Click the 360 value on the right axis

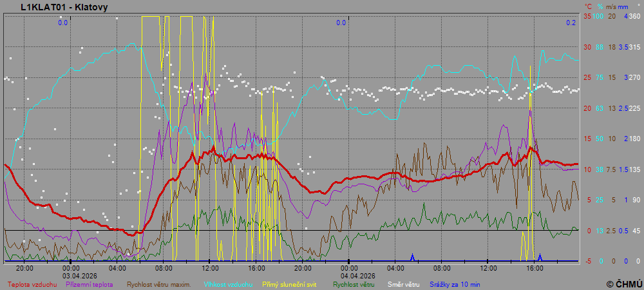[x=634, y=16]
